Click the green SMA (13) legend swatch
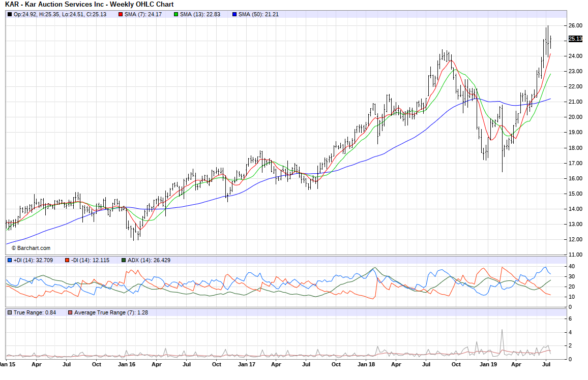The height and width of the screenshot is (380, 588). click(x=176, y=14)
